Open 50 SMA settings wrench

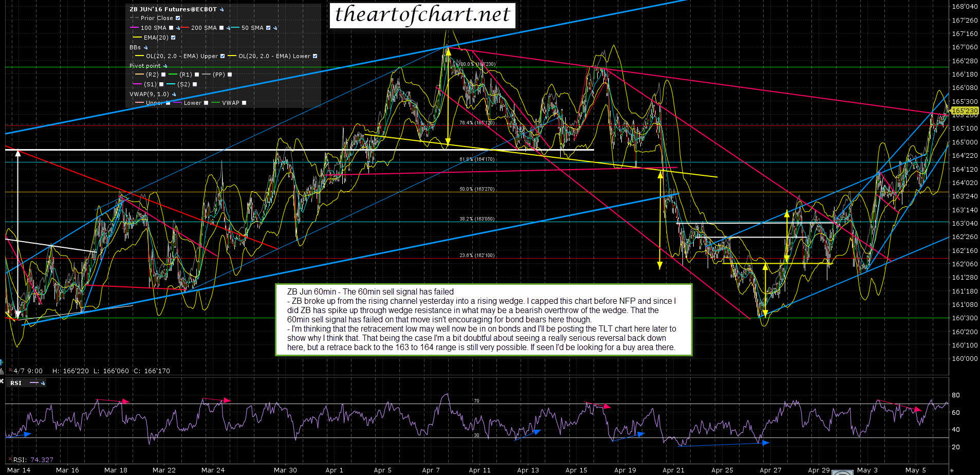coord(275,28)
